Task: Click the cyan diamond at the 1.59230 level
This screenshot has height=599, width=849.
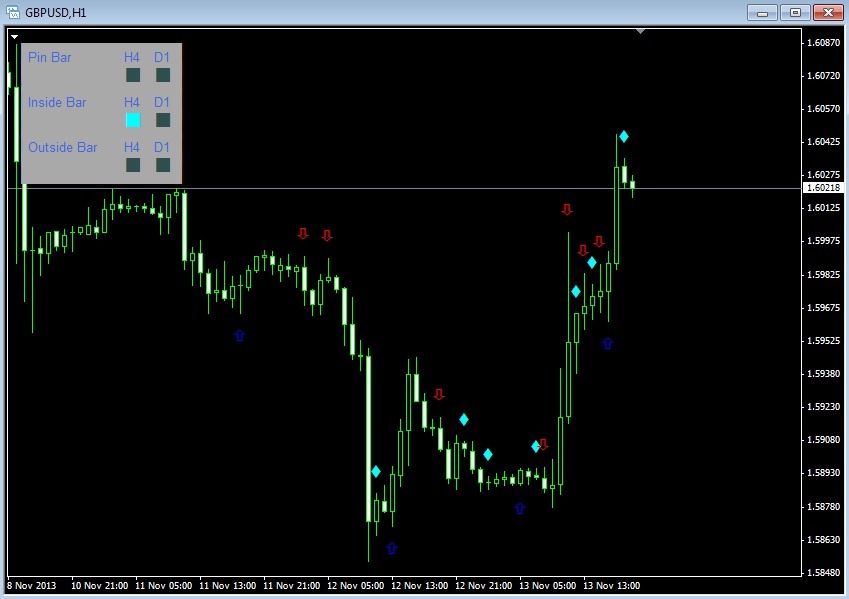Action: [x=463, y=419]
